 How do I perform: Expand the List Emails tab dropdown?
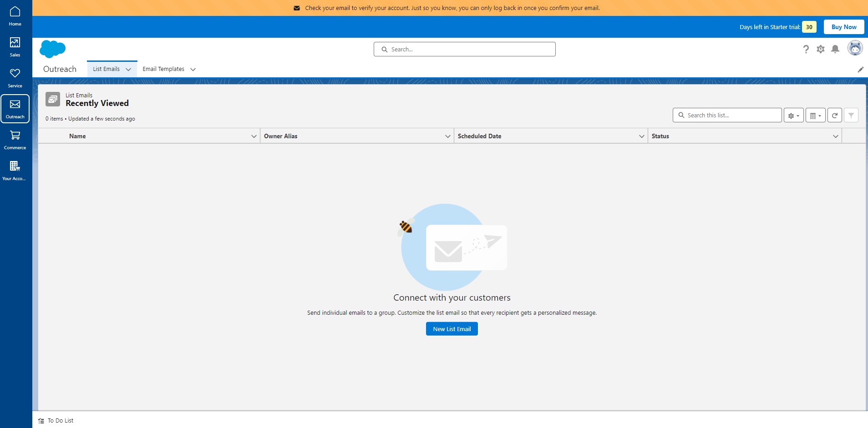click(128, 70)
